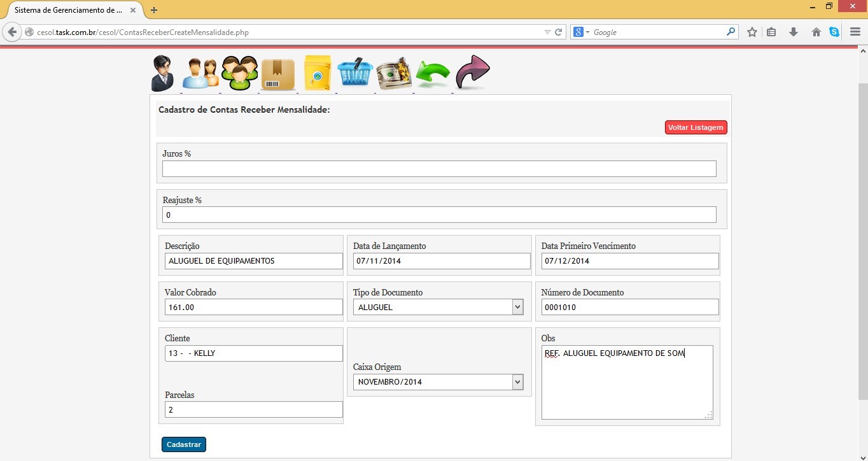Image resolution: width=868 pixels, height=461 pixels.
Task: Open the man and woman clients icon
Action: click(200, 73)
